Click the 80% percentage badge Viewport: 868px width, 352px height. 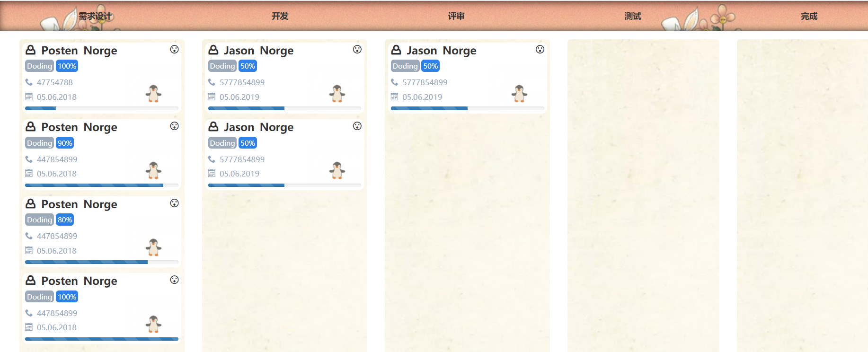(65, 220)
